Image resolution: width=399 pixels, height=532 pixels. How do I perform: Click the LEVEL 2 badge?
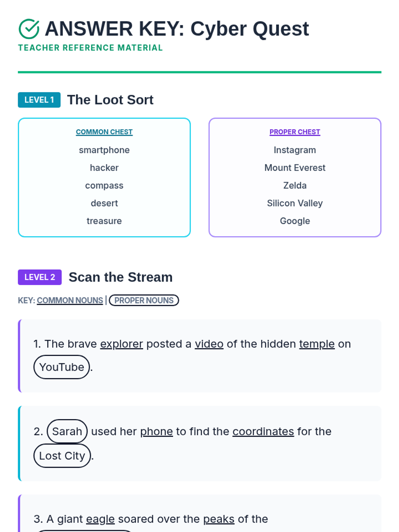[40, 277]
